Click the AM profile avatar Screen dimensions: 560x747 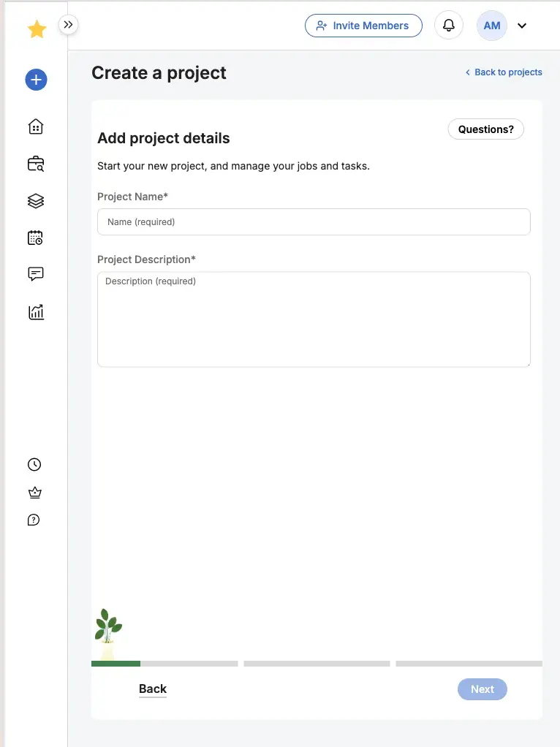pos(491,25)
